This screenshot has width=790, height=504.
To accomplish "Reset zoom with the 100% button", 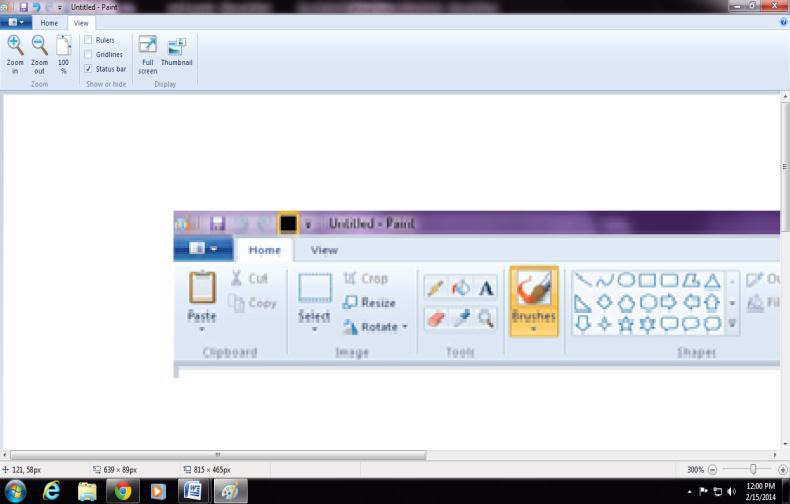I will pos(63,54).
